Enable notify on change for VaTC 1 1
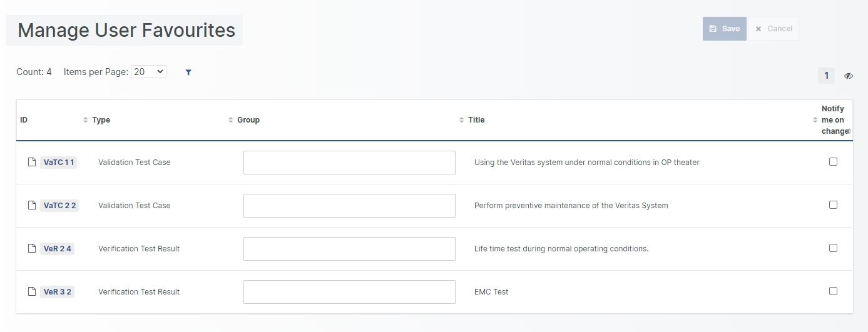 (x=833, y=162)
